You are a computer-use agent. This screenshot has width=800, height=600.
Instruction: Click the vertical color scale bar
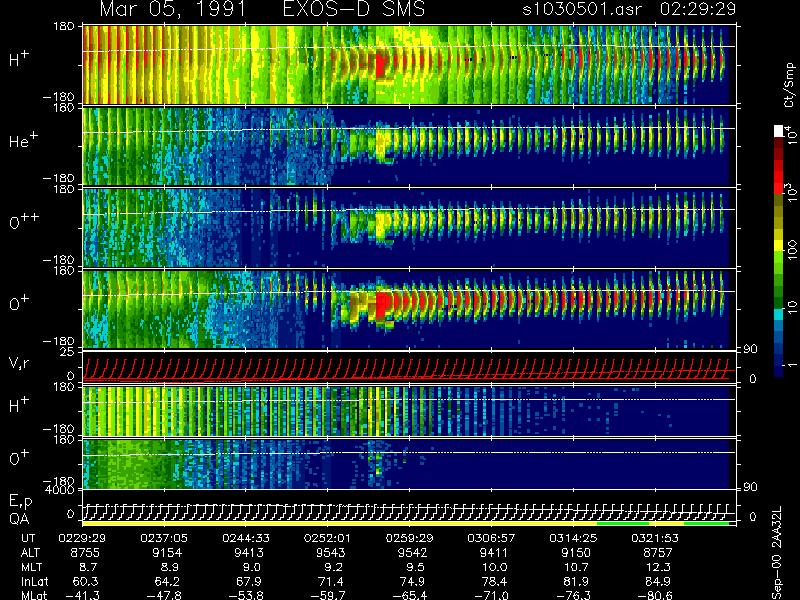(779, 251)
